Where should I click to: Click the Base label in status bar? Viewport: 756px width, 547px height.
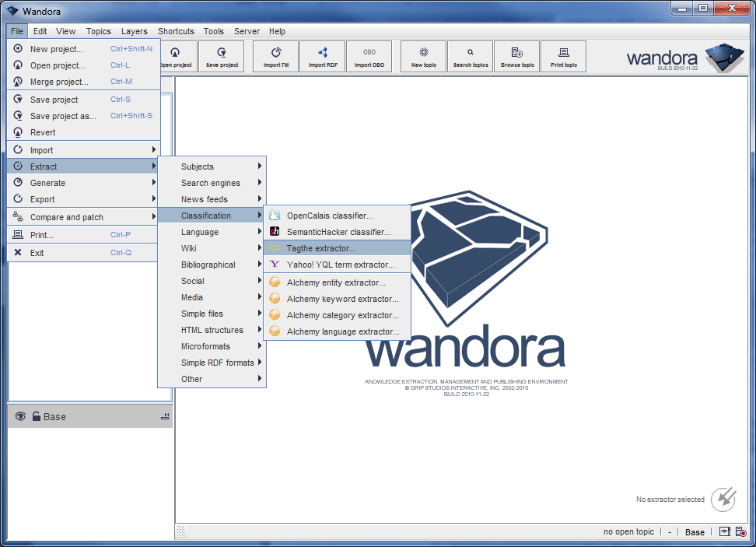(x=695, y=532)
